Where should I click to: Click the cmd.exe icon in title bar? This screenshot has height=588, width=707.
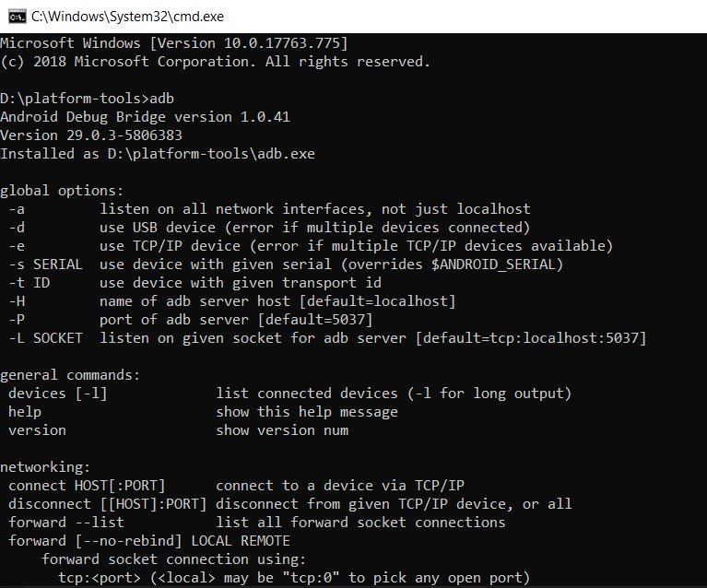[x=14, y=16]
